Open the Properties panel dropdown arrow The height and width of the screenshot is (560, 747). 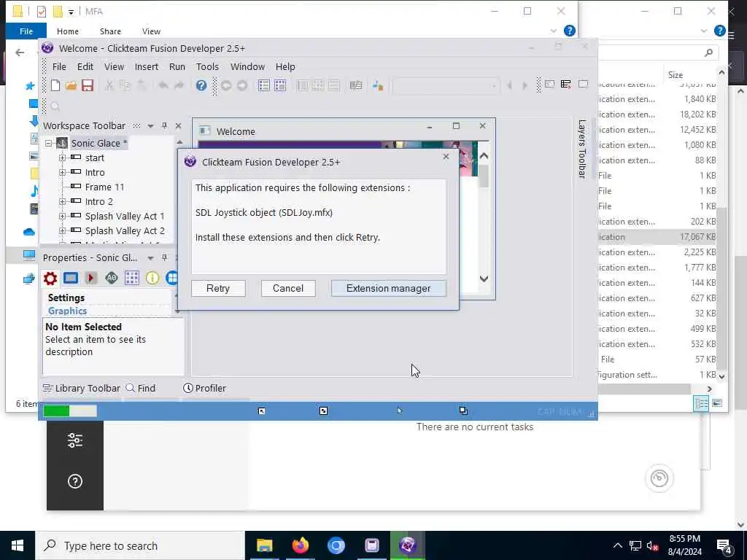tap(150, 258)
